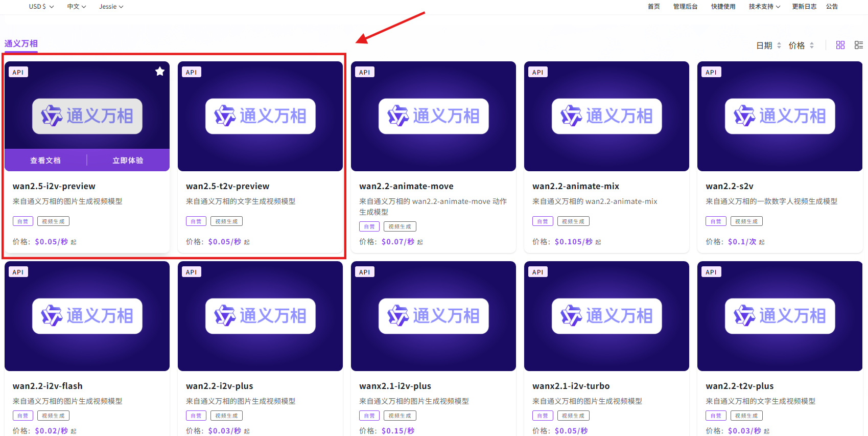Click description 来自通义万相的一款数字人视频生成模型
The width and height of the screenshot is (868, 436).
[x=771, y=201]
